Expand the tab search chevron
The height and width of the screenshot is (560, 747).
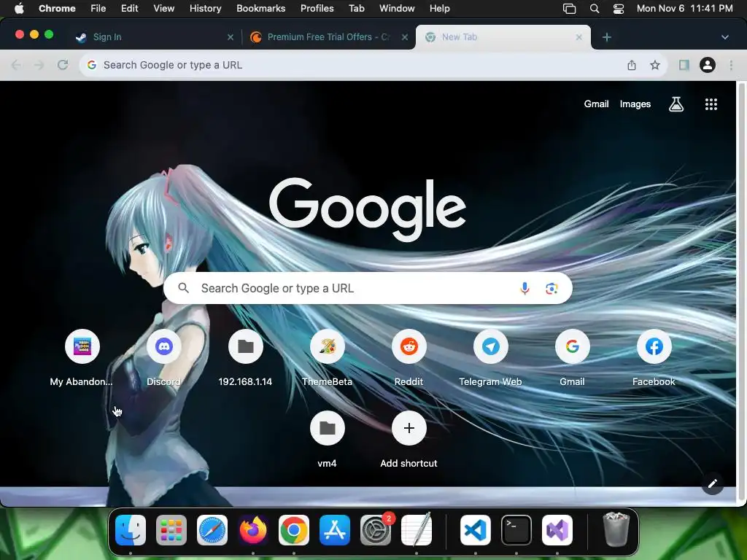coord(724,37)
